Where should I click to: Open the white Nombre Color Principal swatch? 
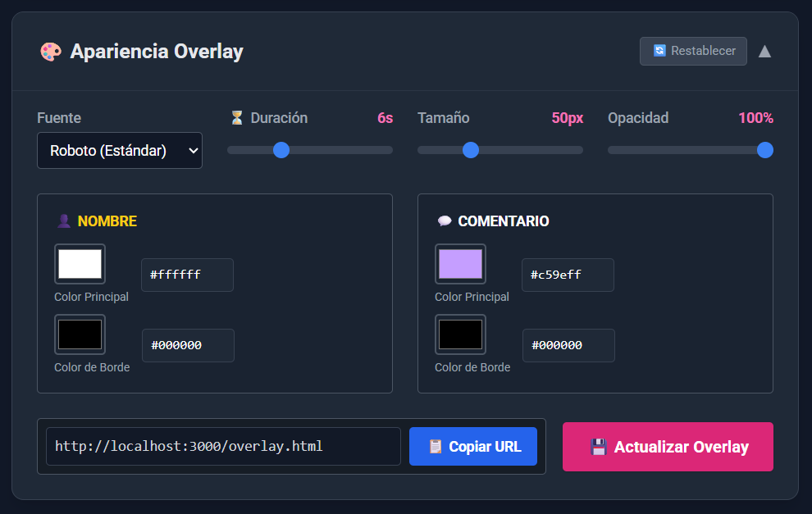tap(80, 264)
